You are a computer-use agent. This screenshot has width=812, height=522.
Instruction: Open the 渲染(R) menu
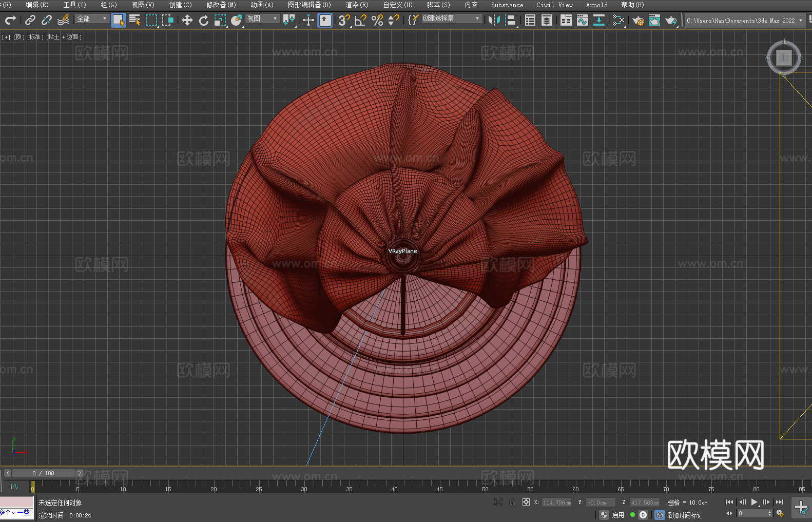pyautogui.click(x=357, y=5)
